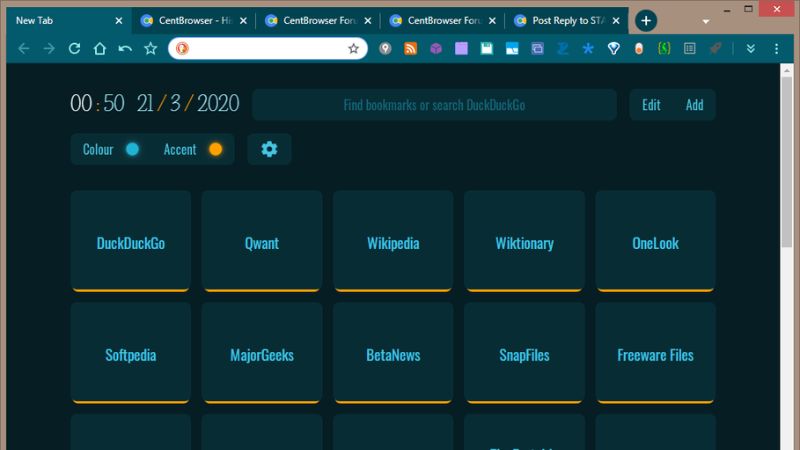Screen dimensions: 800x450
Task: Click the location pin extension icon
Action: 385,48
